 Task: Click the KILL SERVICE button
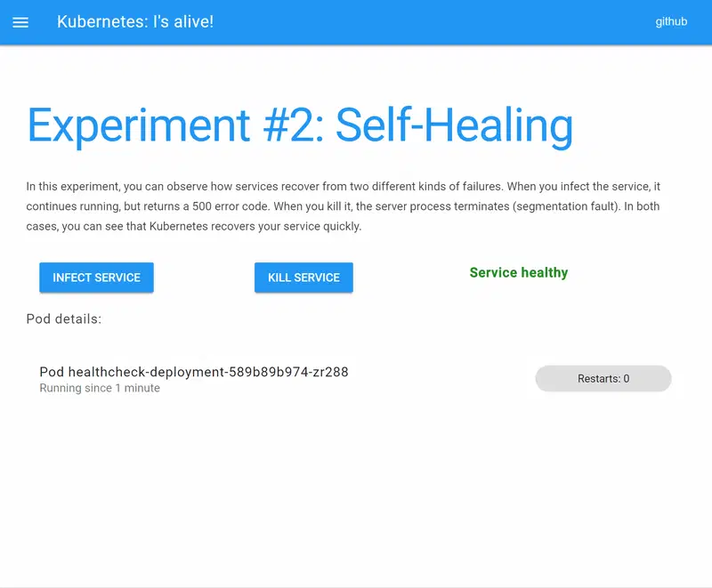303,278
